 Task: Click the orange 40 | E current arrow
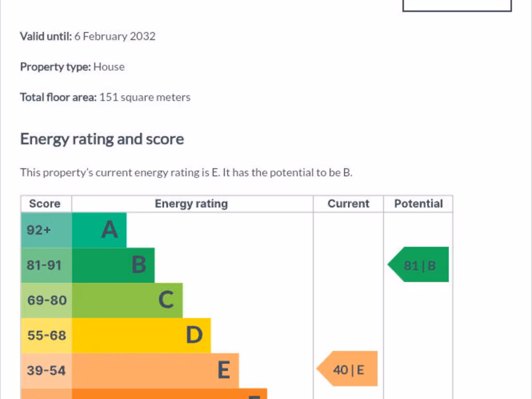coord(347,369)
